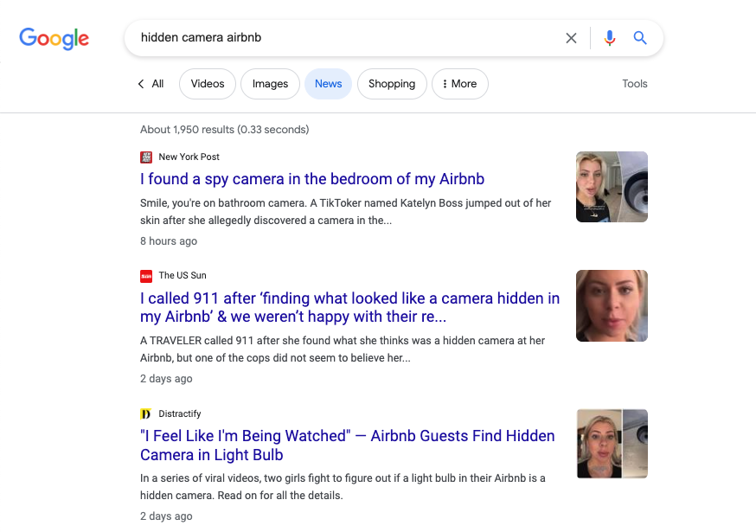Click the 'About 1,950 results' text

point(225,129)
